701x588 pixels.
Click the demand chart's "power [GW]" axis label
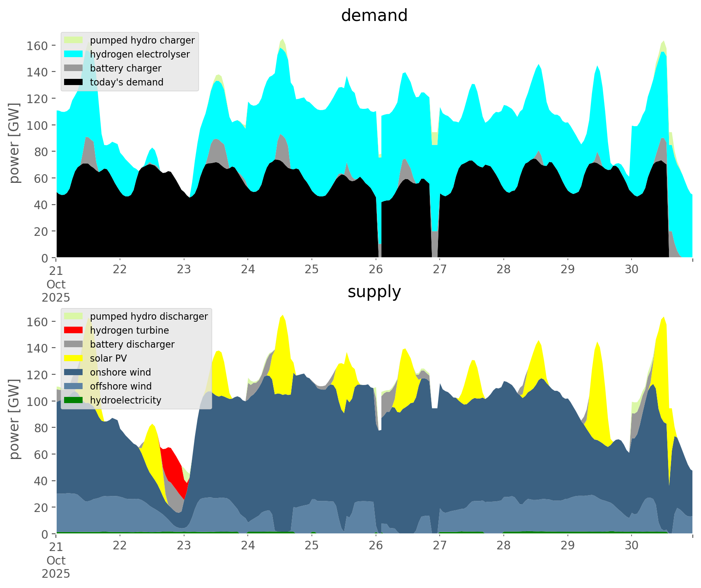(x=14, y=143)
